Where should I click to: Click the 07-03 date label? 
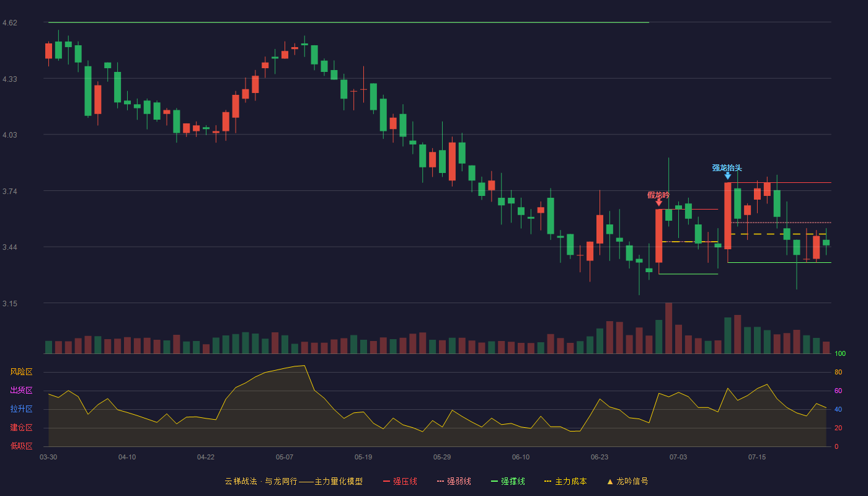[678, 457]
